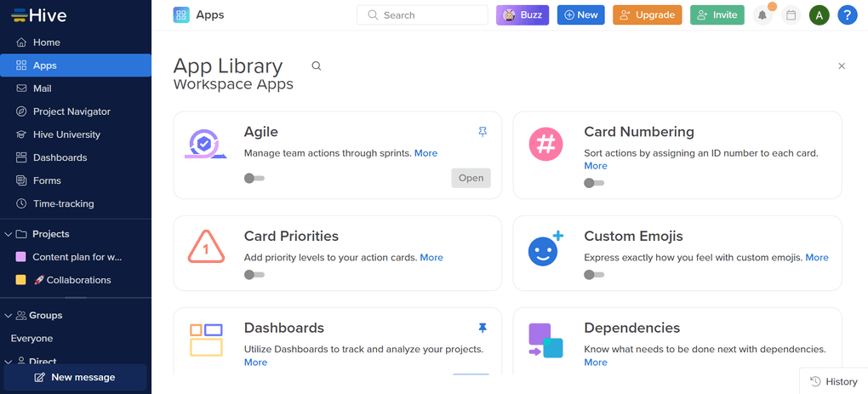
Task: Enable the Agile app toggle
Action: coord(254,178)
